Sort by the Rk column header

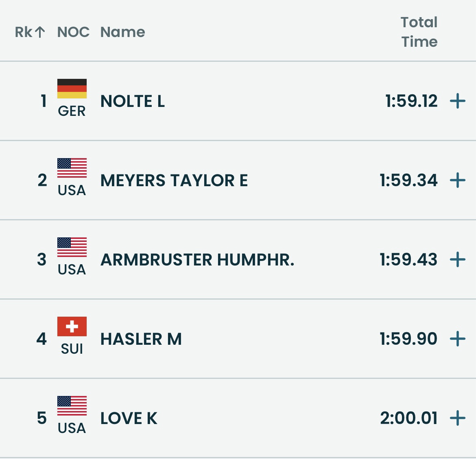(x=24, y=32)
